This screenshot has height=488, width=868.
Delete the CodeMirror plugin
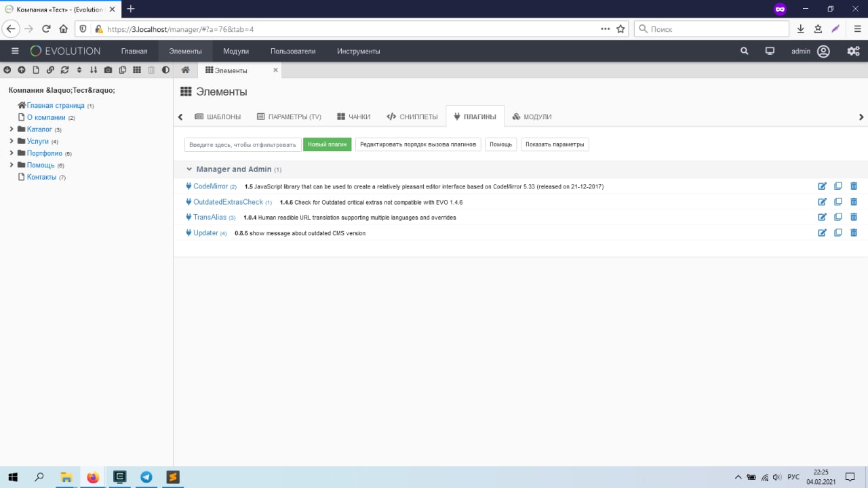click(854, 186)
